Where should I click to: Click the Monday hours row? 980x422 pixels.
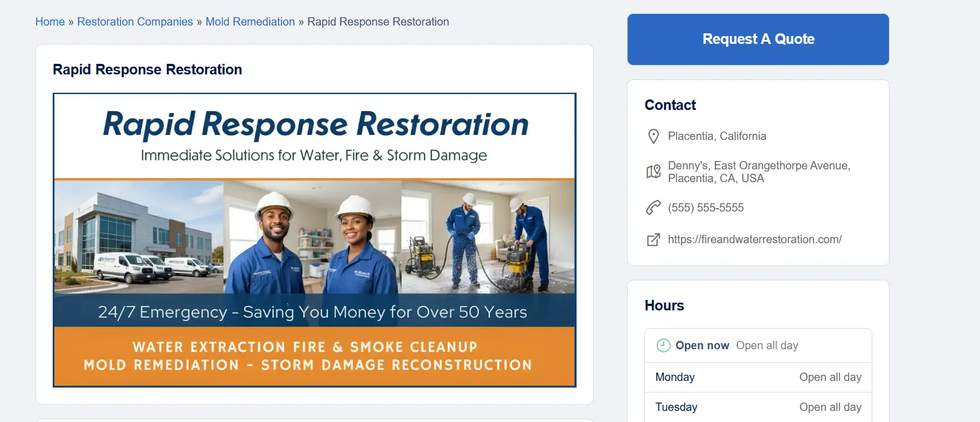pos(758,378)
